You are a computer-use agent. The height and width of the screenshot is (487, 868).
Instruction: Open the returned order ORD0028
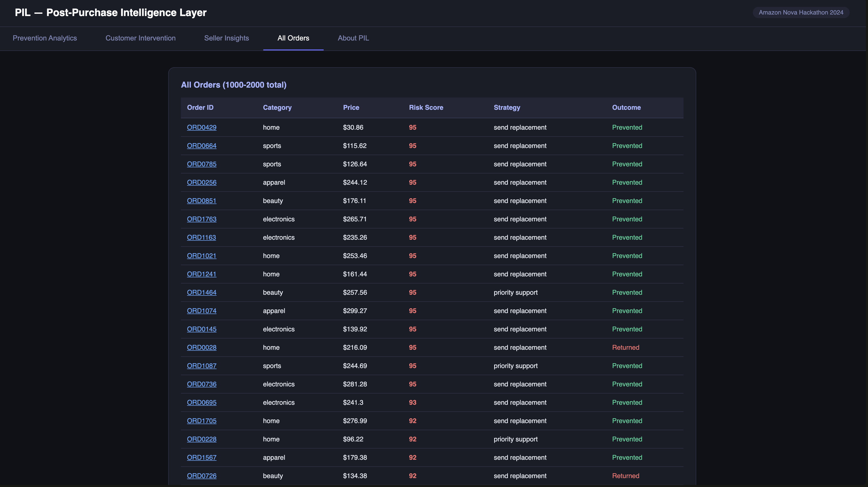coord(202,348)
